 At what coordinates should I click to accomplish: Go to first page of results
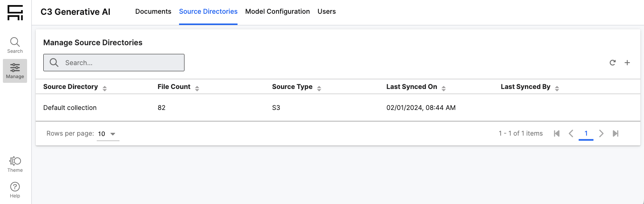point(557,133)
